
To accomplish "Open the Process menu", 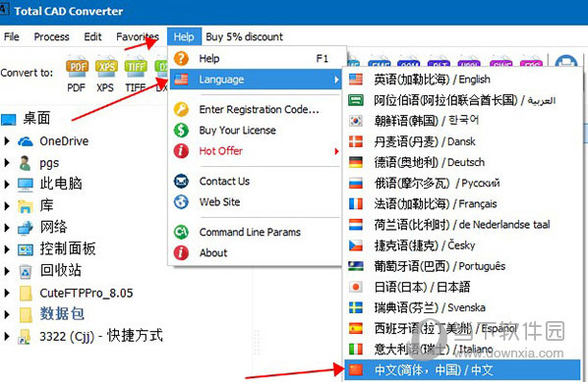I will 51,36.
